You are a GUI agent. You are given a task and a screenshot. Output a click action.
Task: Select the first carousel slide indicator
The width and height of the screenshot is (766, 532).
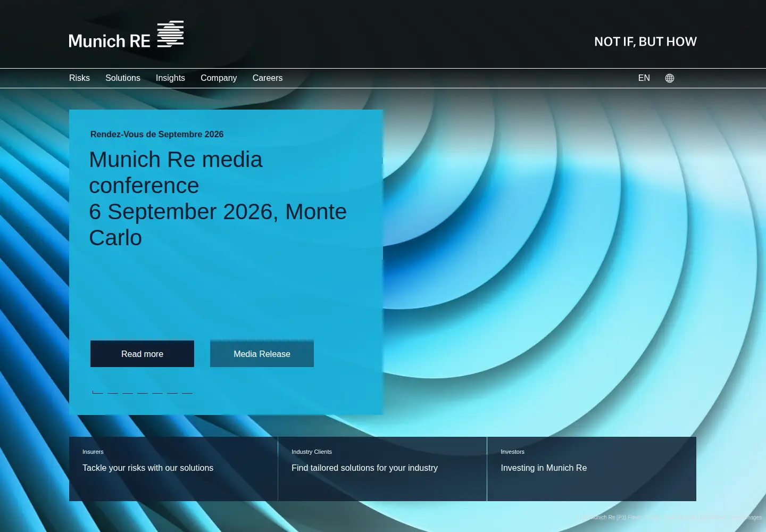pyautogui.click(x=98, y=393)
